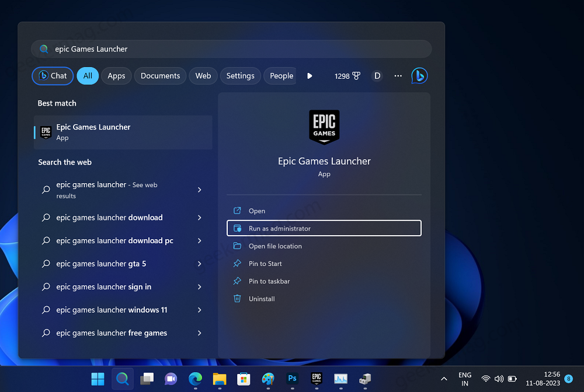Select the All filter tab
The image size is (584, 392).
pyautogui.click(x=88, y=76)
